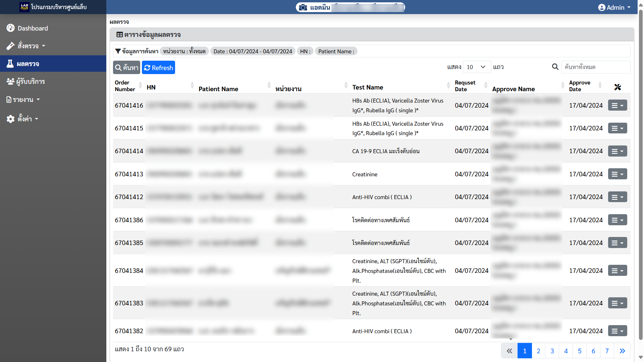
Task: Go to last page with double-right arrow
Action: [622, 351]
